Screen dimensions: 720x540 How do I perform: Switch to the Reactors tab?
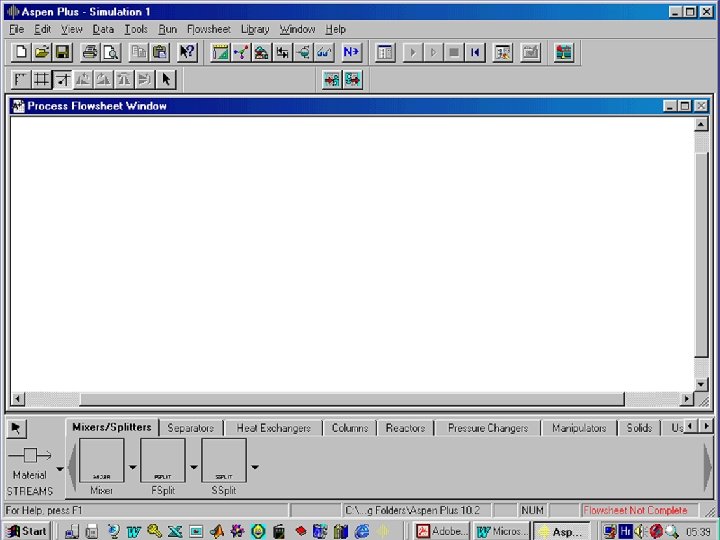tap(405, 428)
